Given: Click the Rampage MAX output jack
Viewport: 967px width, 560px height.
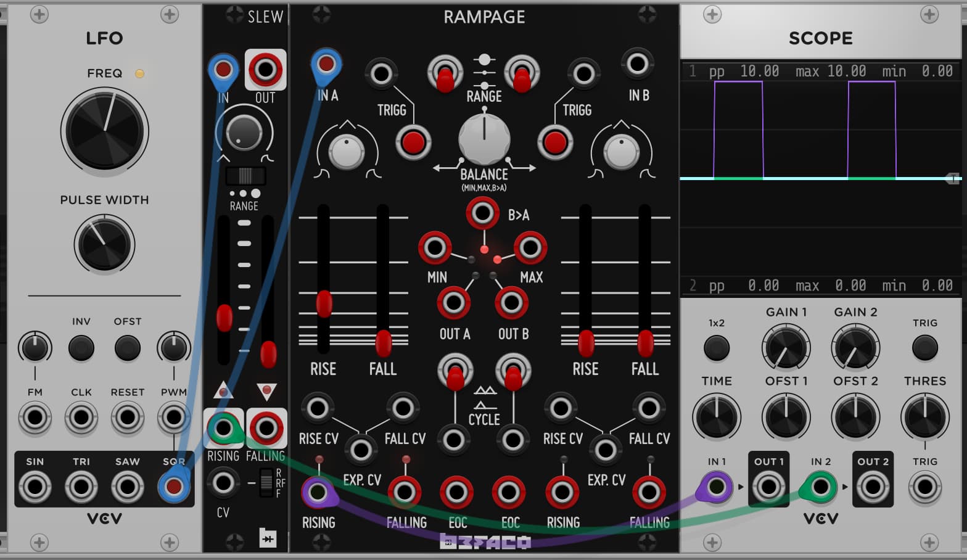Looking at the screenshot, I should click(x=530, y=248).
